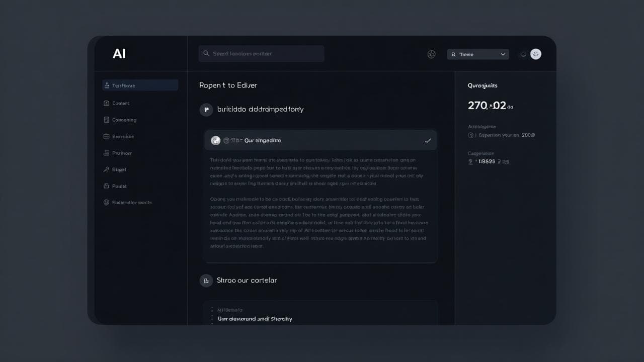Click the document icon next to Comening
The width and height of the screenshot is (644, 362).
107,120
